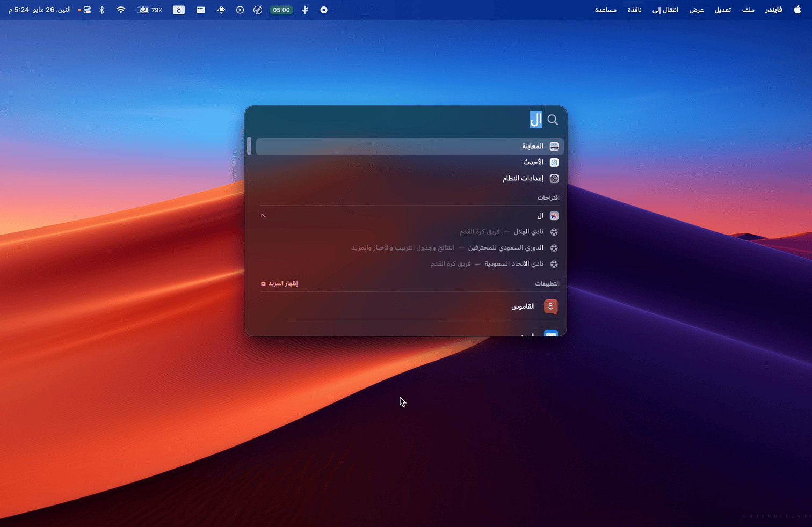Image resolution: width=812 pixels, height=527 pixels.
Task: Click the Spotlight magnifying glass icon
Action: tap(553, 120)
